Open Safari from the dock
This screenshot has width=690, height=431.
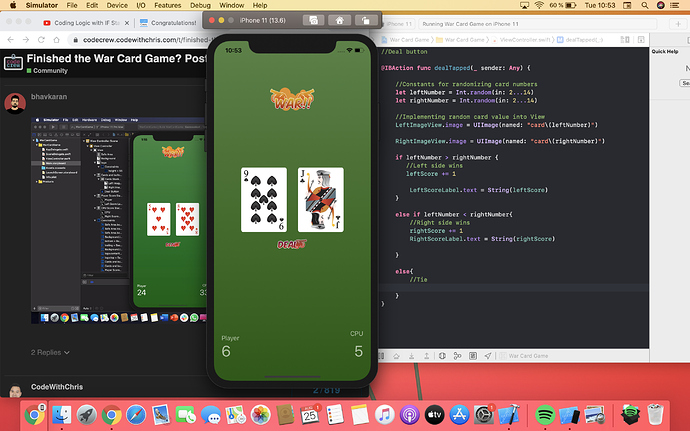[136, 413]
